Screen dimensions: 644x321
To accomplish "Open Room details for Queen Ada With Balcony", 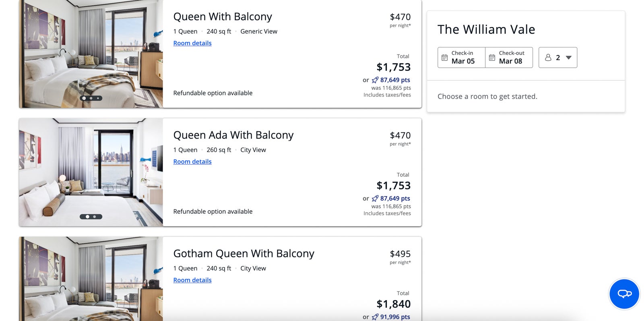I will point(192,162).
